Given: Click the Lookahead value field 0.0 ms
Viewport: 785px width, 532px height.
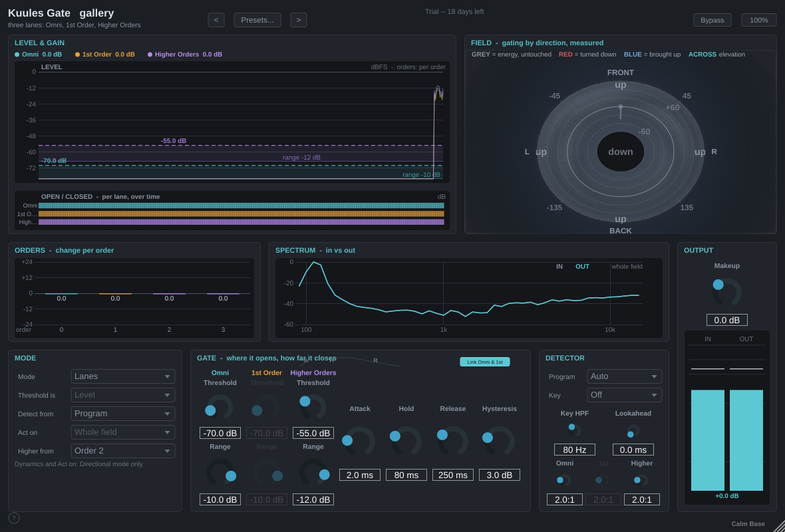Looking at the screenshot, I should (633, 450).
